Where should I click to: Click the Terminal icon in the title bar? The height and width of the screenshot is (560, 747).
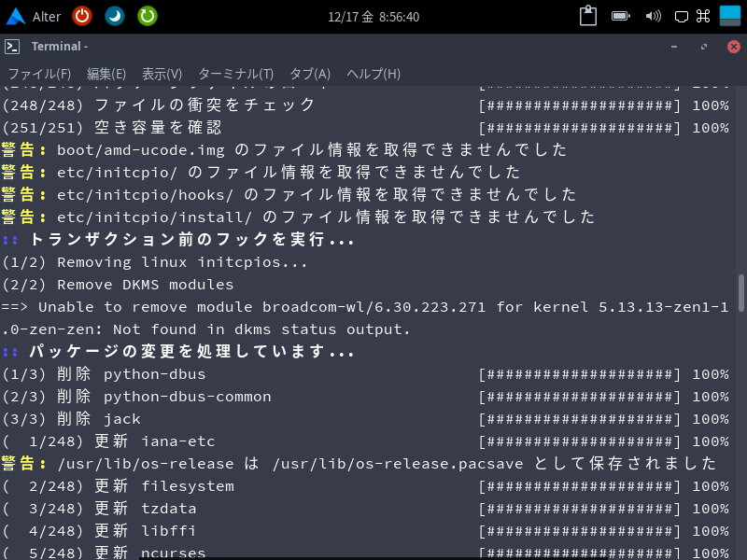tap(13, 45)
